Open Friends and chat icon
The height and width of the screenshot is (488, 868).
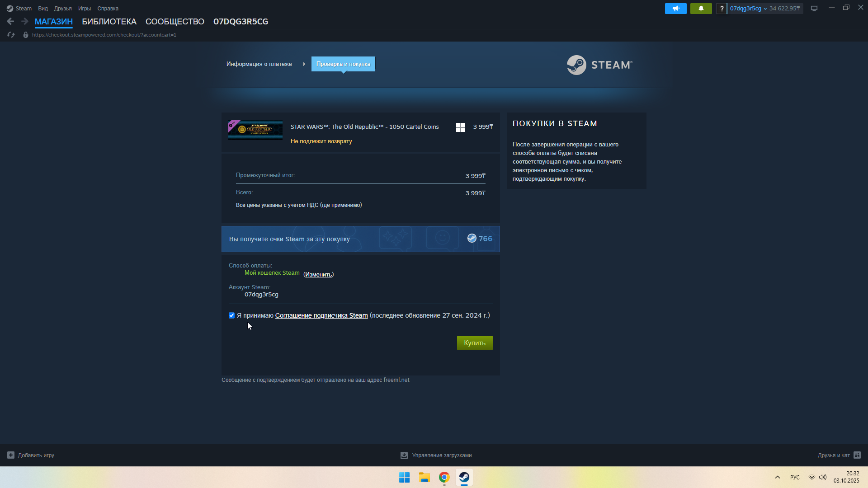pyautogui.click(x=857, y=455)
